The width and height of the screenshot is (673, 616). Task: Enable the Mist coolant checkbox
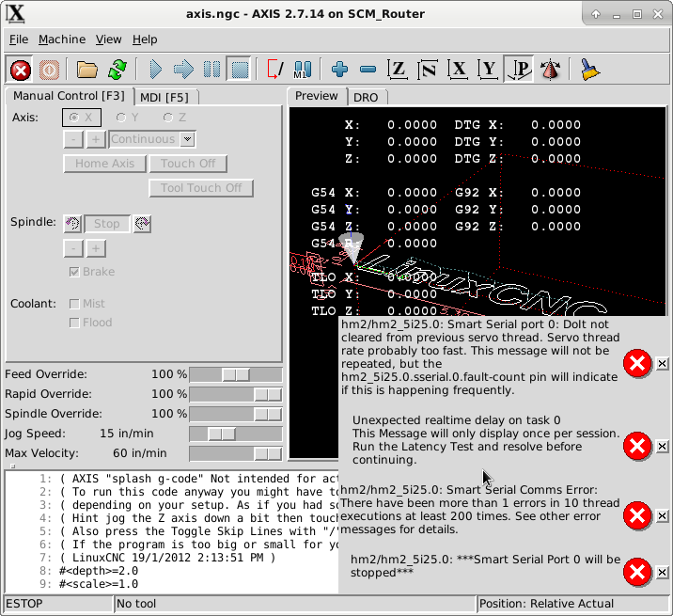(75, 304)
